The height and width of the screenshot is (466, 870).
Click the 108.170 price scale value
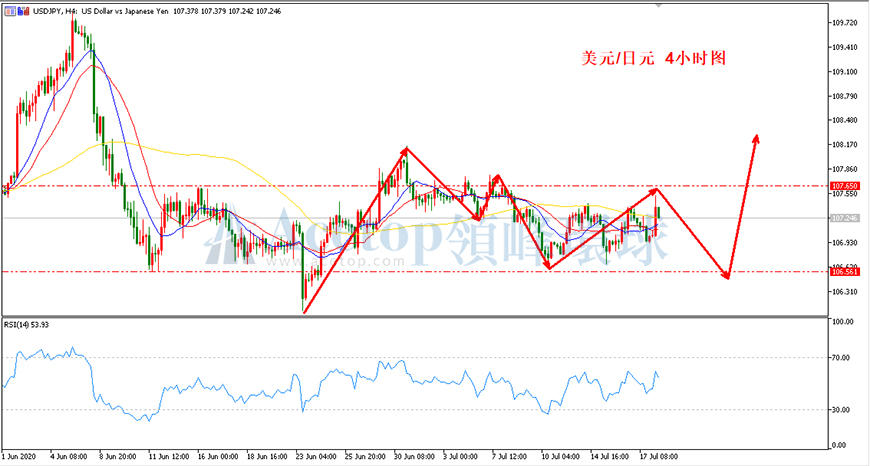tap(845, 145)
